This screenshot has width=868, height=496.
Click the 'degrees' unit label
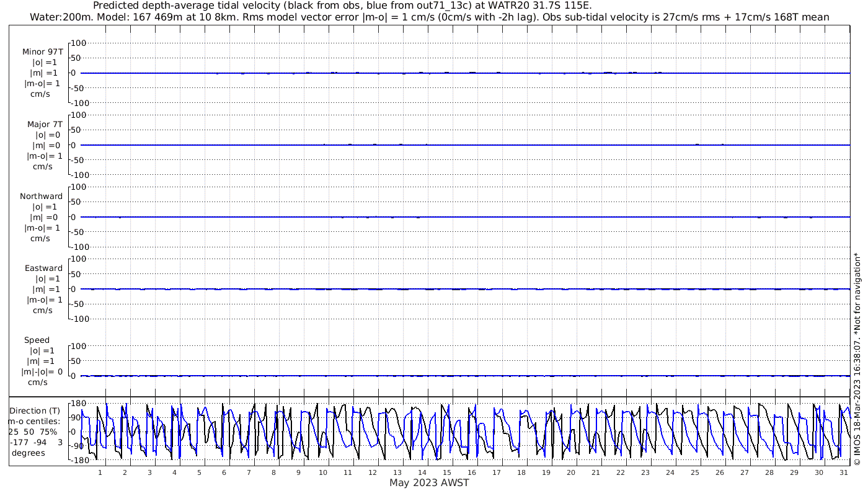[x=28, y=453]
